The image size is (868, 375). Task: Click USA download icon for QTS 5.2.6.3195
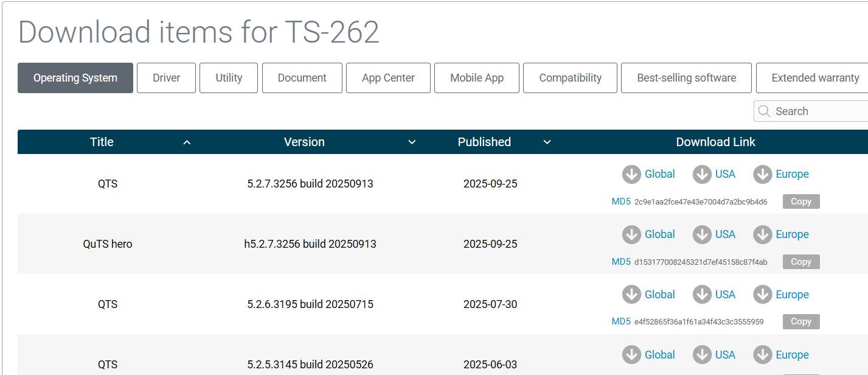click(702, 295)
